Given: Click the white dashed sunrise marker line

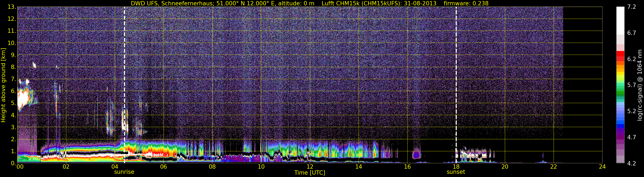Looking at the screenshot, I should click(x=124, y=85).
